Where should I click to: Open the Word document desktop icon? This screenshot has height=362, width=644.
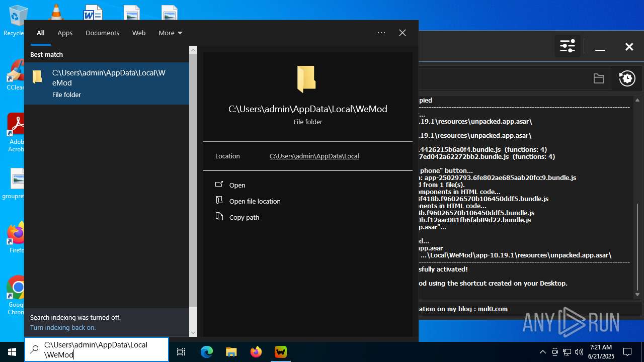point(93,12)
